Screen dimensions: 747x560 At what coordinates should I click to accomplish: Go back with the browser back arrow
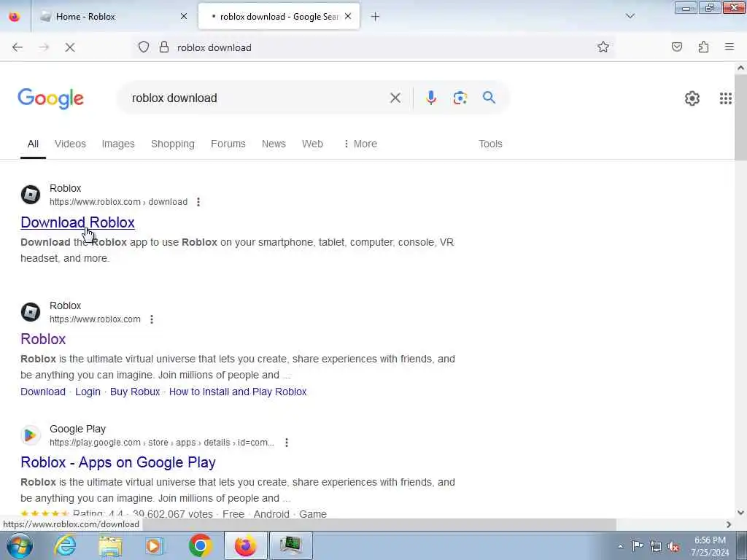tap(18, 47)
